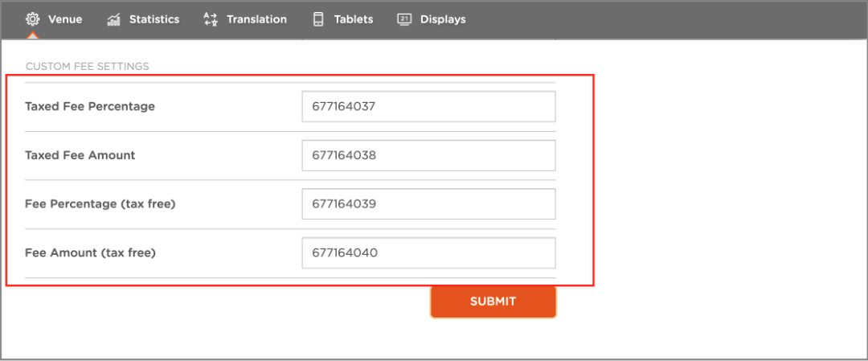This screenshot has width=868, height=361.
Task: Click the Displays monitor icon
Action: pos(404,19)
